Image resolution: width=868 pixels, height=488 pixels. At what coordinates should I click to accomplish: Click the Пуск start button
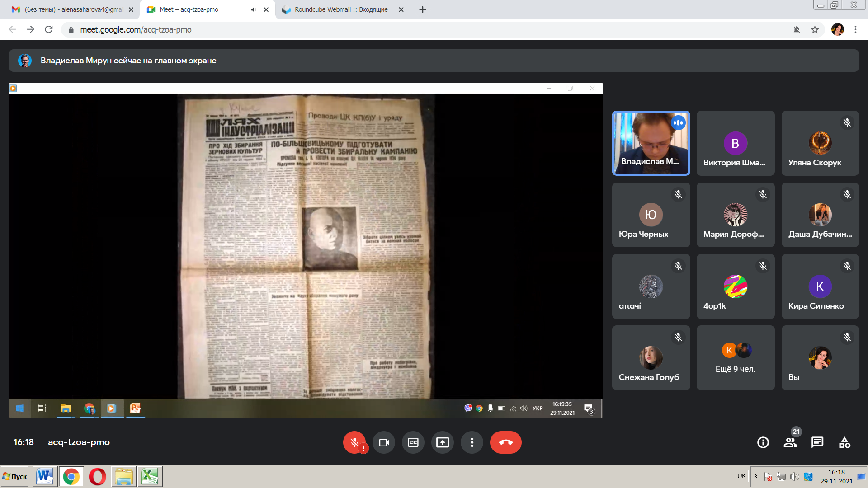[x=15, y=477]
